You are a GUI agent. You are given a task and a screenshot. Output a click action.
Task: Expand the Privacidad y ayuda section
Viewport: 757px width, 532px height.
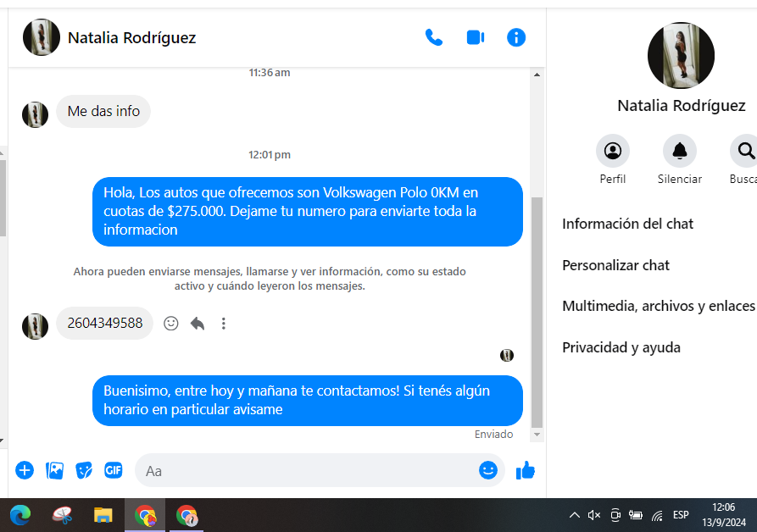click(621, 347)
